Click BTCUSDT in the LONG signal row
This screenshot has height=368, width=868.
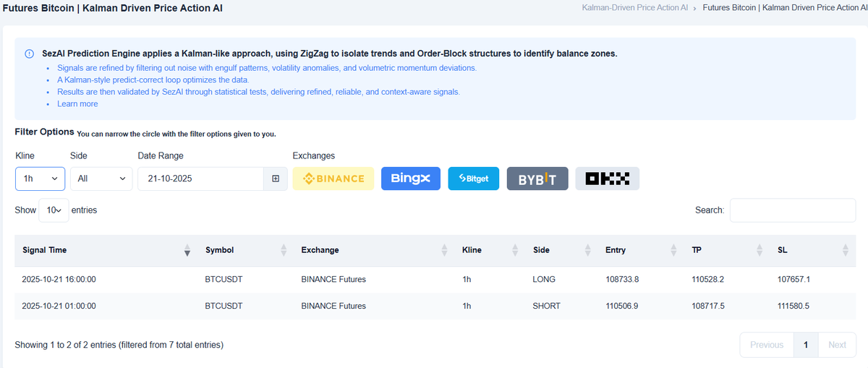224,279
